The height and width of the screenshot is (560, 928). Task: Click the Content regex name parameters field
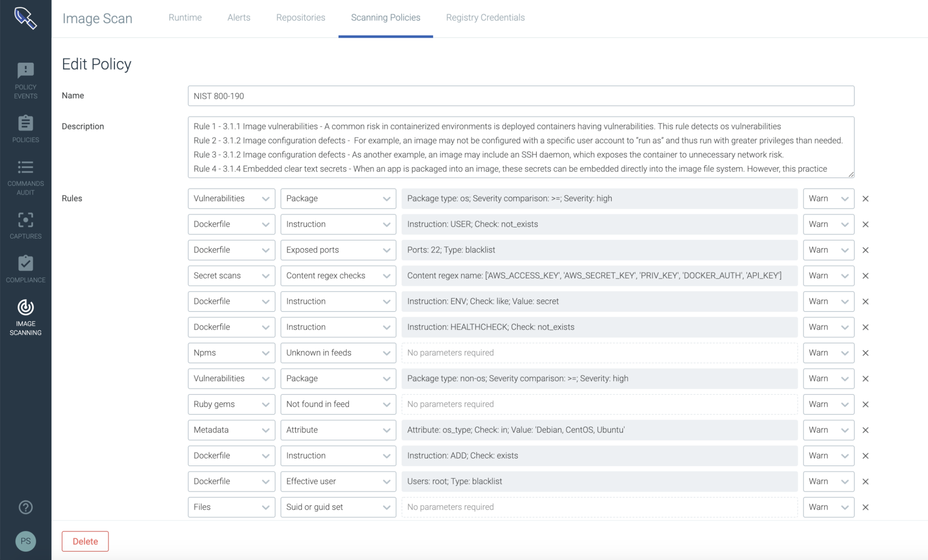pyautogui.click(x=600, y=276)
